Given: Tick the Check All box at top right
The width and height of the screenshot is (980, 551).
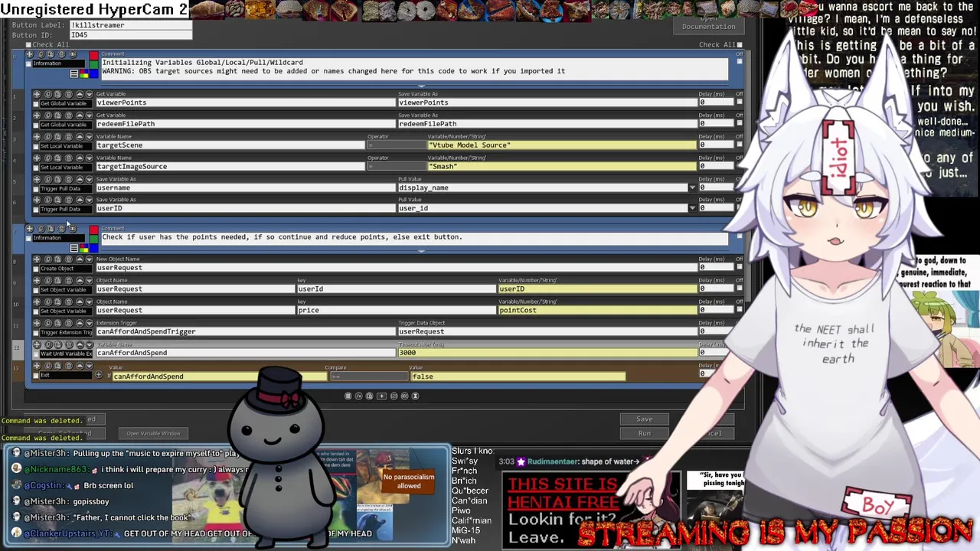Looking at the screenshot, I should 740,44.
